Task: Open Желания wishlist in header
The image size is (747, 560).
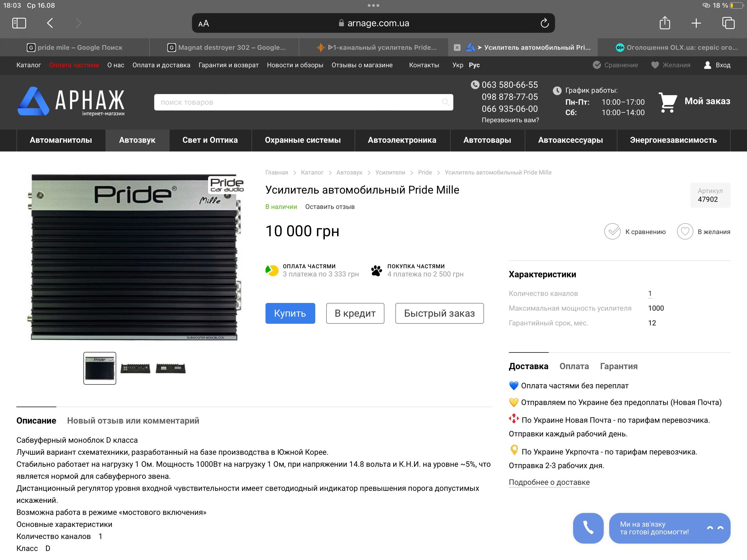Action: tap(671, 65)
